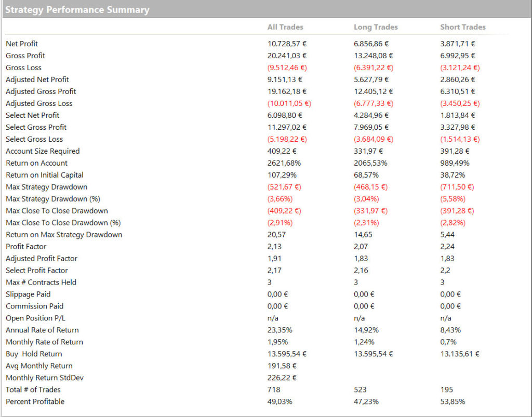Select the Gross Profit row label
The height and width of the screenshot is (417, 532).
coord(25,56)
